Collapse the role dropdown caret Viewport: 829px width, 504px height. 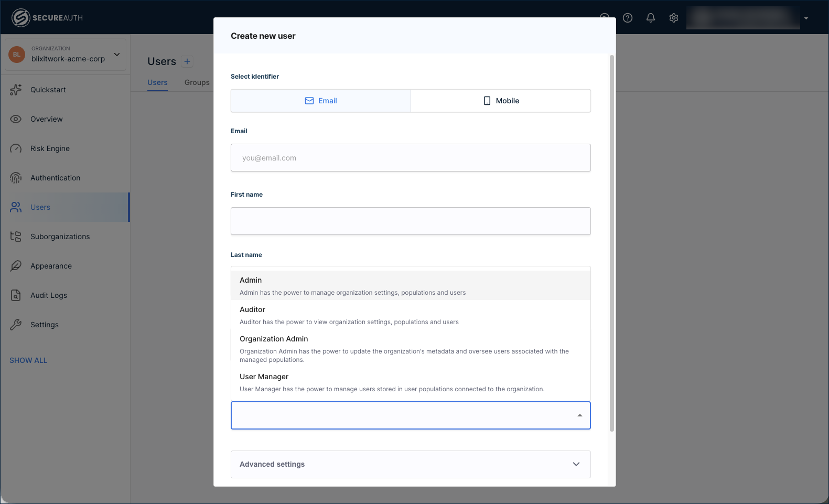580,415
